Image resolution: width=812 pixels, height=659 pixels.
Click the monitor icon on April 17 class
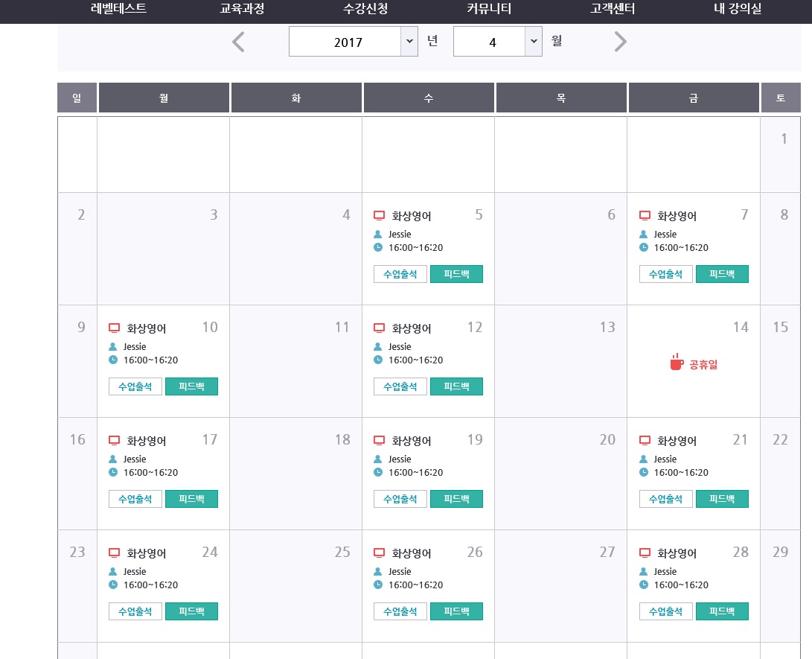click(x=114, y=441)
